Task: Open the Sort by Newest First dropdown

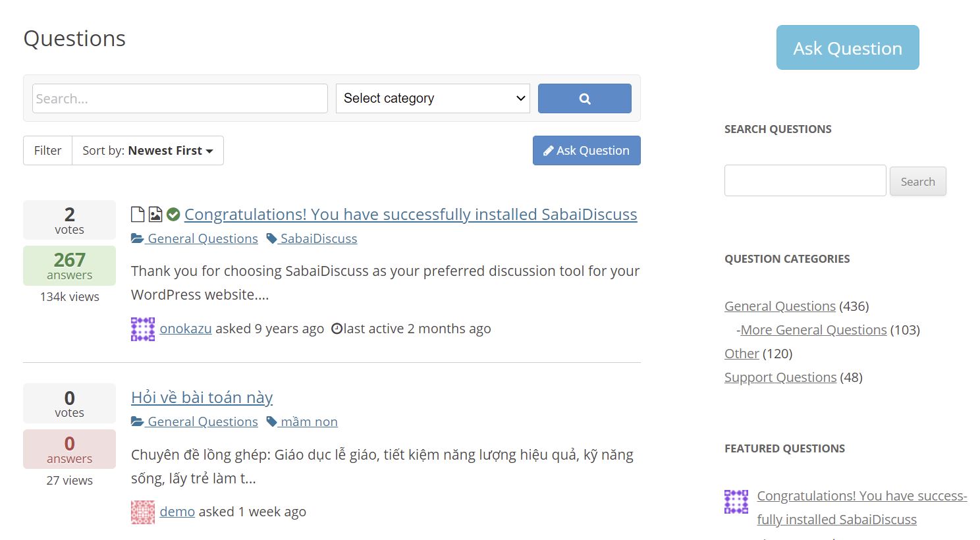Action: coord(148,150)
